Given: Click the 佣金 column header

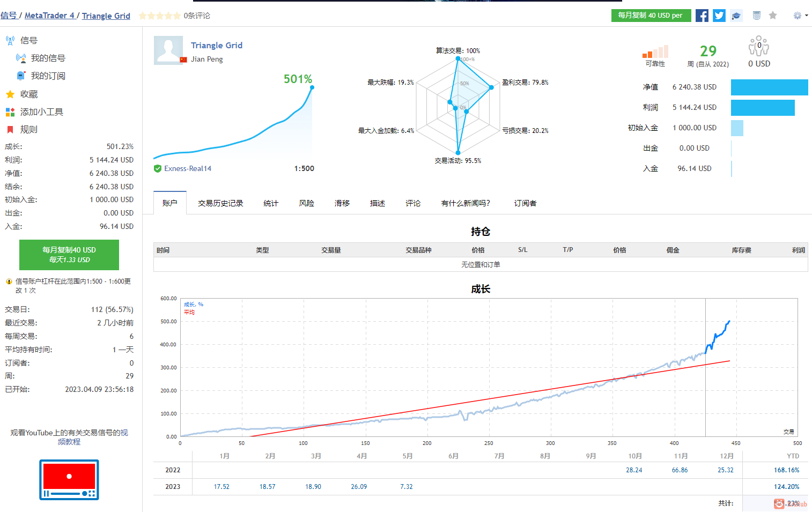Looking at the screenshot, I should point(673,250).
